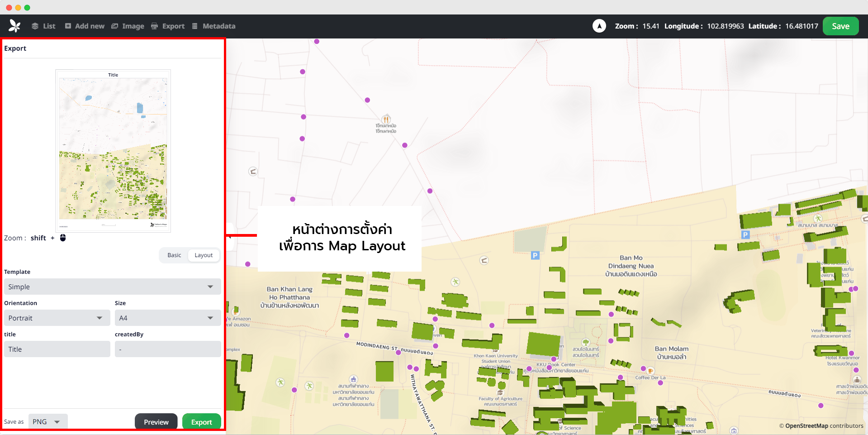Screen dimensions: 868x435
Task: Click Ban Khan Lang Ho Phatthana label
Action: [289, 297]
